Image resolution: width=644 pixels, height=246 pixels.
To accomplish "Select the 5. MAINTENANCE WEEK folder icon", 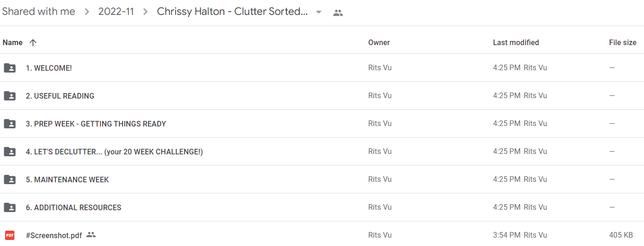I will click(10, 180).
